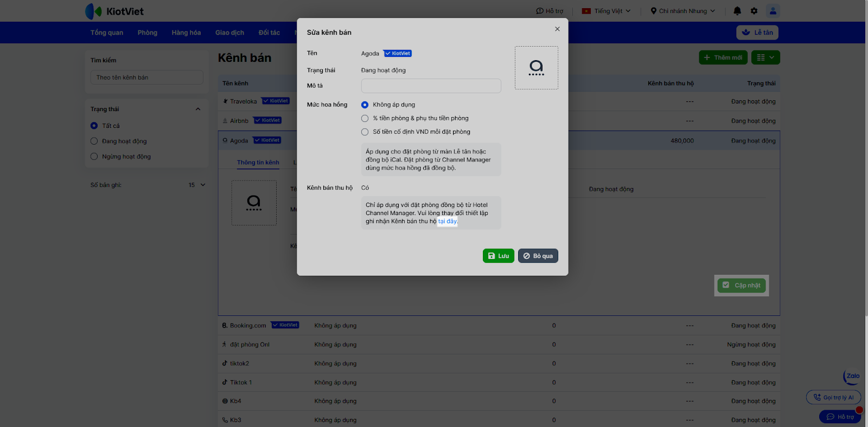
Task: Open the user account avatar icon
Action: [x=773, y=11]
